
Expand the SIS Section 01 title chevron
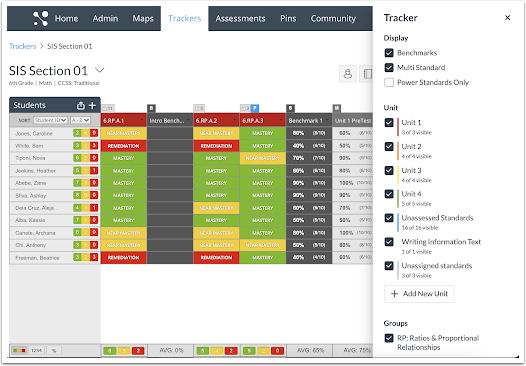pos(100,70)
